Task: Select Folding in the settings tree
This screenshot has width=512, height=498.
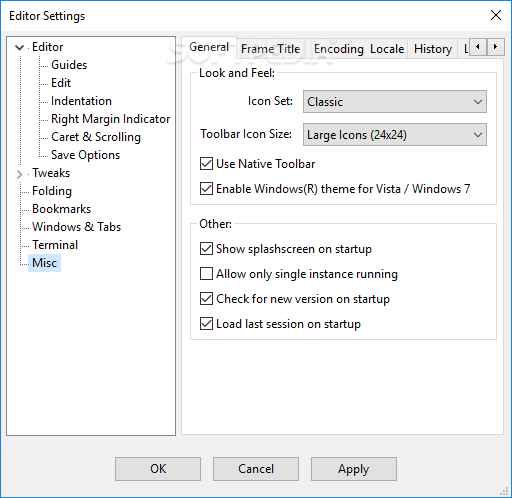Action: [52, 191]
